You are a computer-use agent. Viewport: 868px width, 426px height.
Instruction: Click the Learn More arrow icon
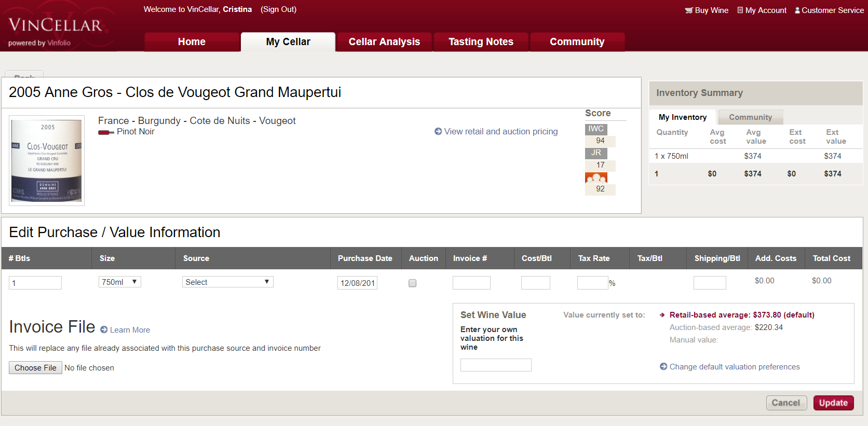(x=104, y=329)
